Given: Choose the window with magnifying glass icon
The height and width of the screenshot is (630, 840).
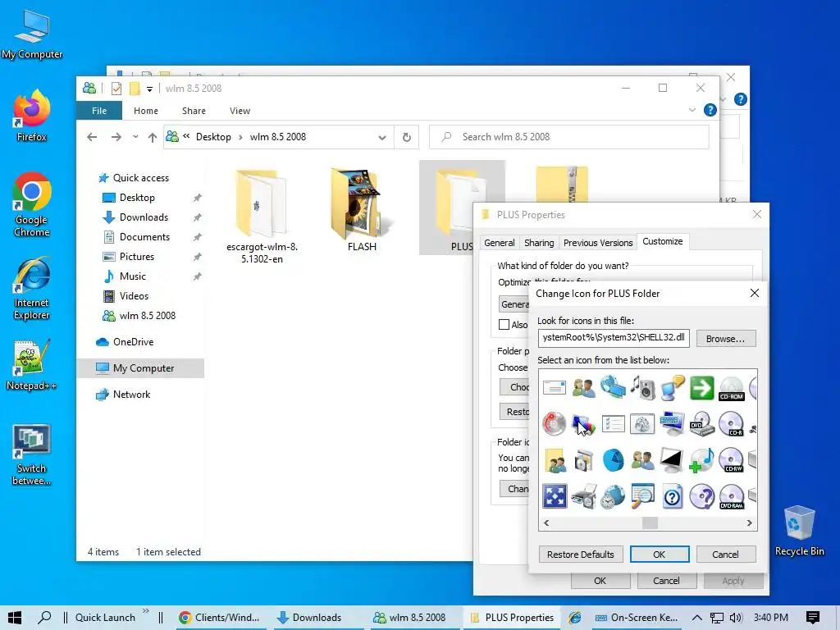Looking at the screenshot, I should tap(642, 496).
